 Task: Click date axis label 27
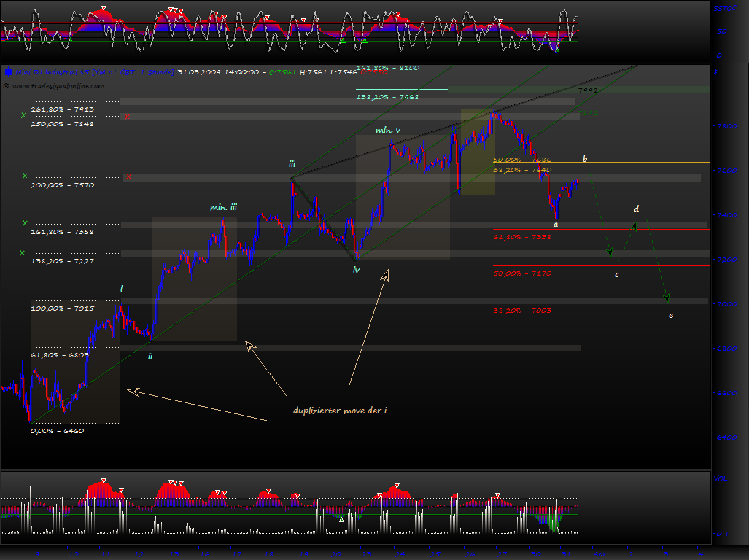coord(502,554)
